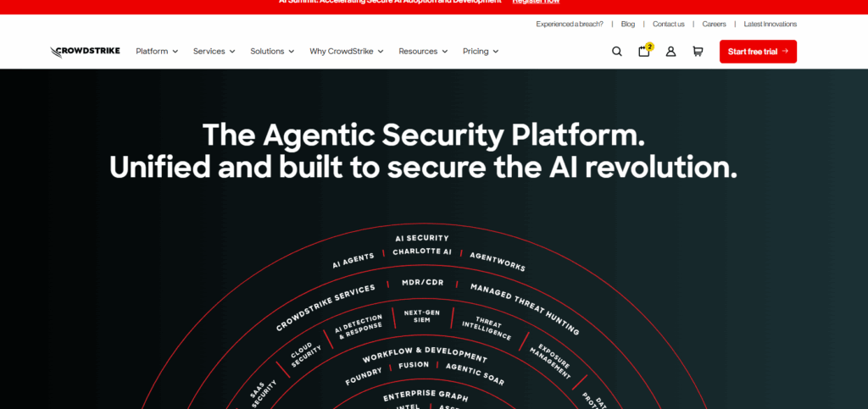868x409 pixels.
Task: Expand the Platform dropdown menu
Action: click(157, 52)
